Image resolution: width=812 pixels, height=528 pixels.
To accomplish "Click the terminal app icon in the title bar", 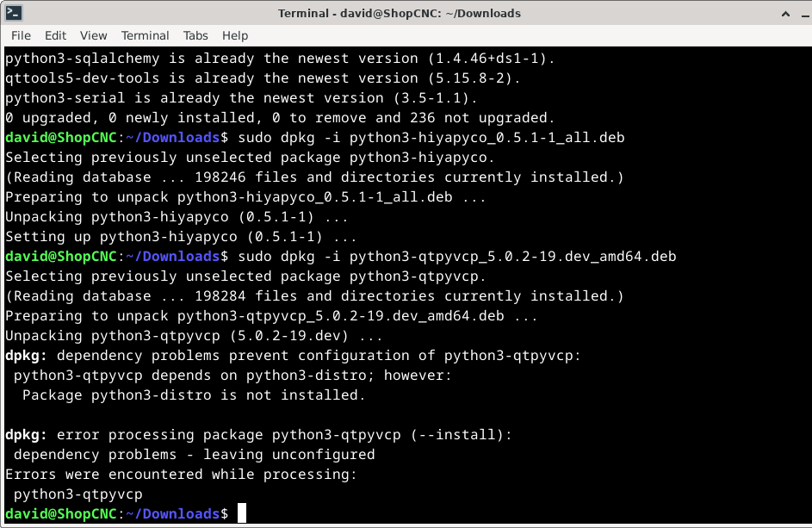I will [14, 13].
